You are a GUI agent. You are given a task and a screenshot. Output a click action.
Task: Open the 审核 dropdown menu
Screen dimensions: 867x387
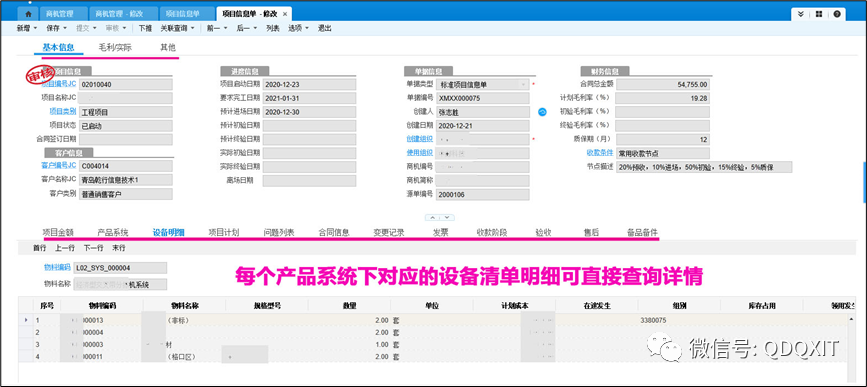click(116, 28)
